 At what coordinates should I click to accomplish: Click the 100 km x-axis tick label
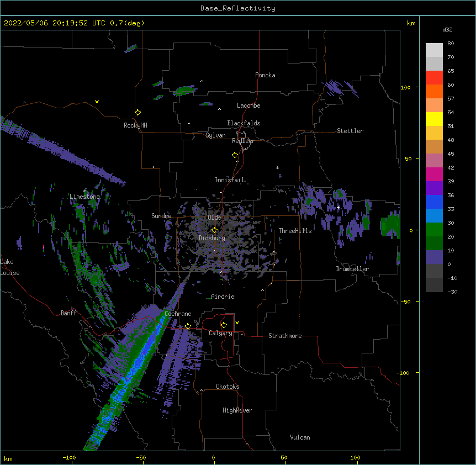pyautogui.click(x=355, y=457)
